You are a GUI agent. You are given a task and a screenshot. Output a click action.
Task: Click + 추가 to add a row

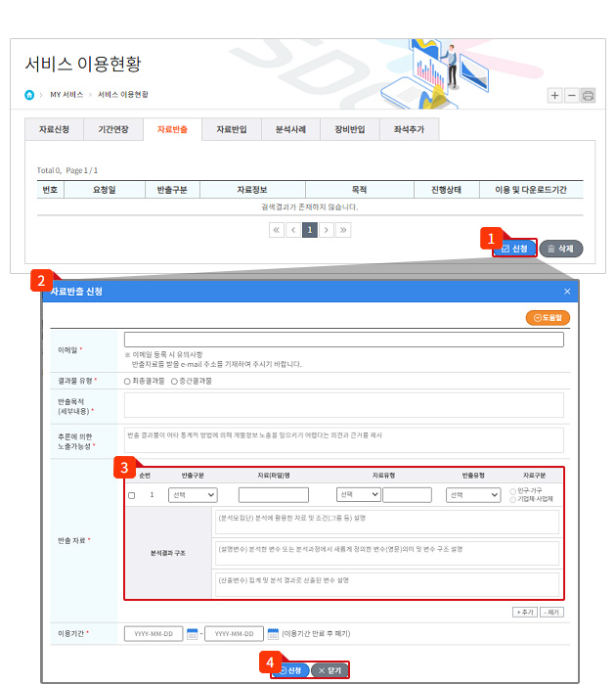tap(525, 612)
